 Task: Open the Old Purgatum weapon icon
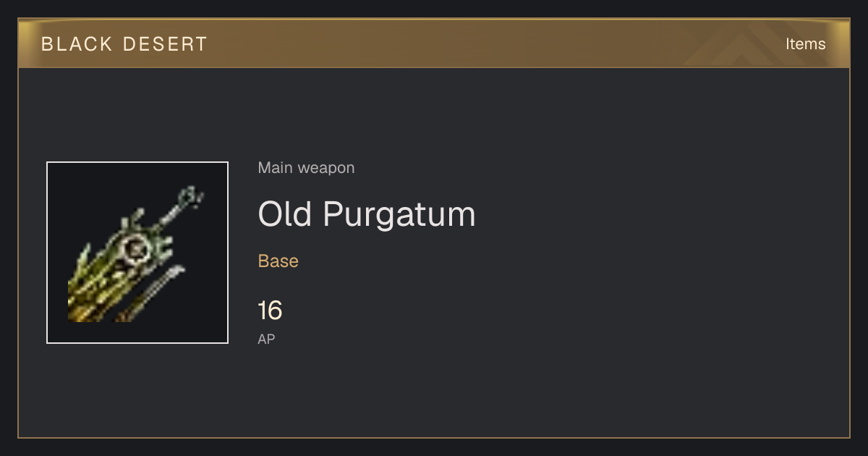pyautogui.click(x=137, y=253)
